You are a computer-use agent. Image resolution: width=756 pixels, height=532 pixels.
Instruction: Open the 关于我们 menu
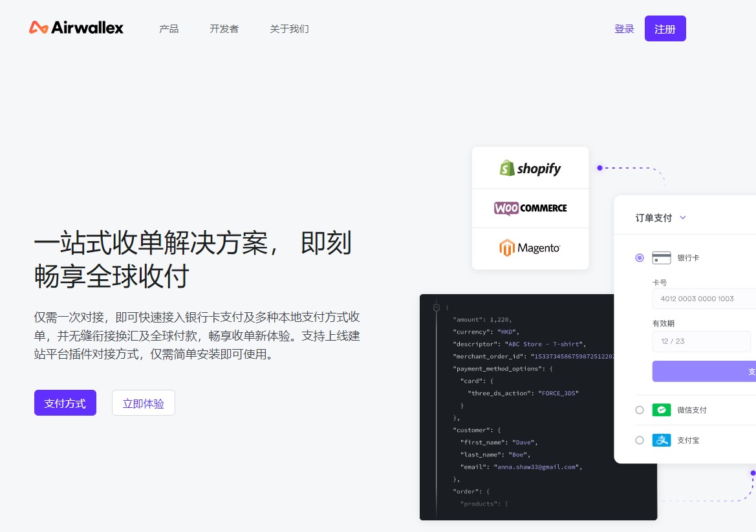pos(289,29)
